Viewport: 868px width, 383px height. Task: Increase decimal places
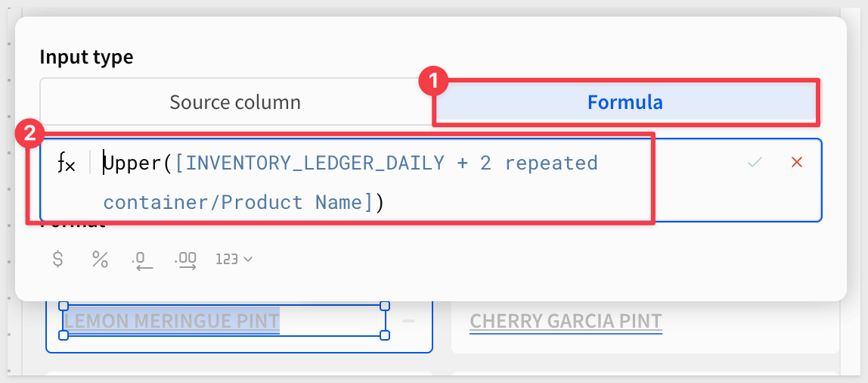(x=185, y=260)
